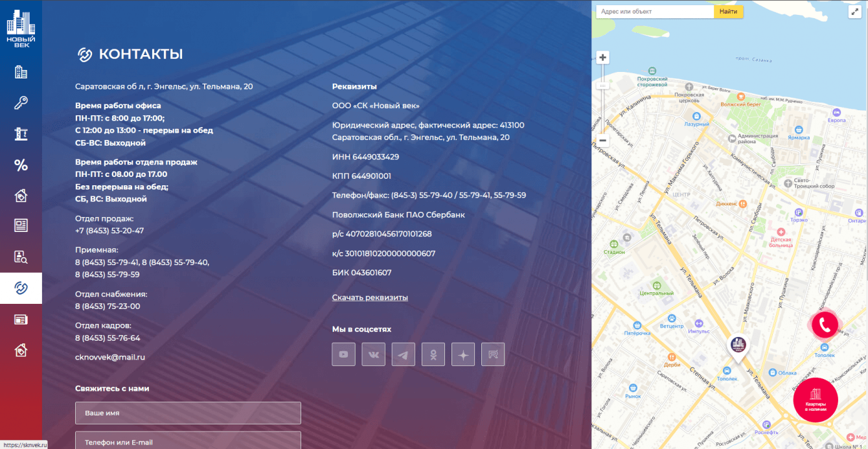868x449 pixels.
Task: Open the Telegram social link
Action: pyautogui.click(x=404, y=354)
